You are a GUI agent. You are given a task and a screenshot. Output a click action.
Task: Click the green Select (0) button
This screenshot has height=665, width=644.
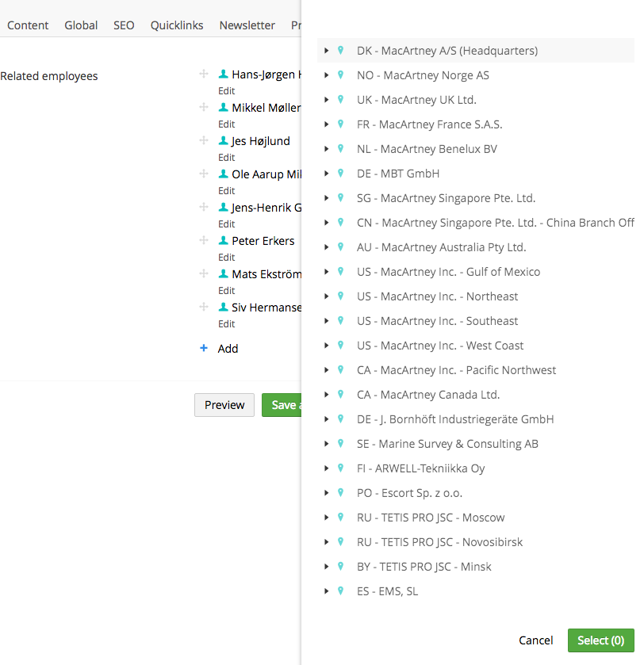point(600,640)
